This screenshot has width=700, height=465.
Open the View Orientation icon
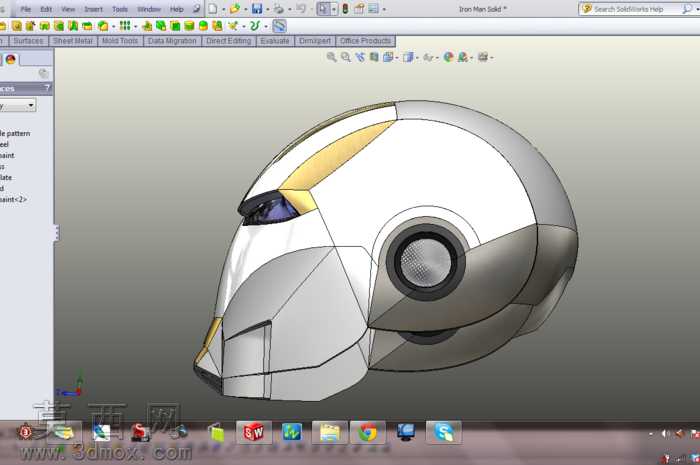[x=388, y=57]
